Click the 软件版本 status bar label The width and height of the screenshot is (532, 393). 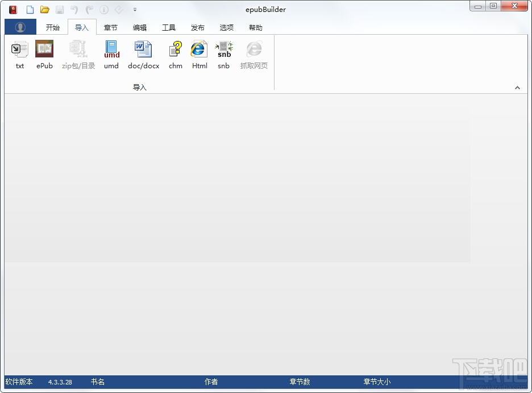click(x=19, y=382)
